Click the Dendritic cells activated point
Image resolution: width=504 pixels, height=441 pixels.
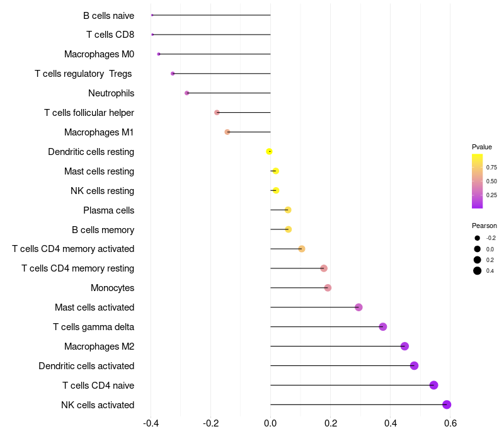click(x=414, y=366)
